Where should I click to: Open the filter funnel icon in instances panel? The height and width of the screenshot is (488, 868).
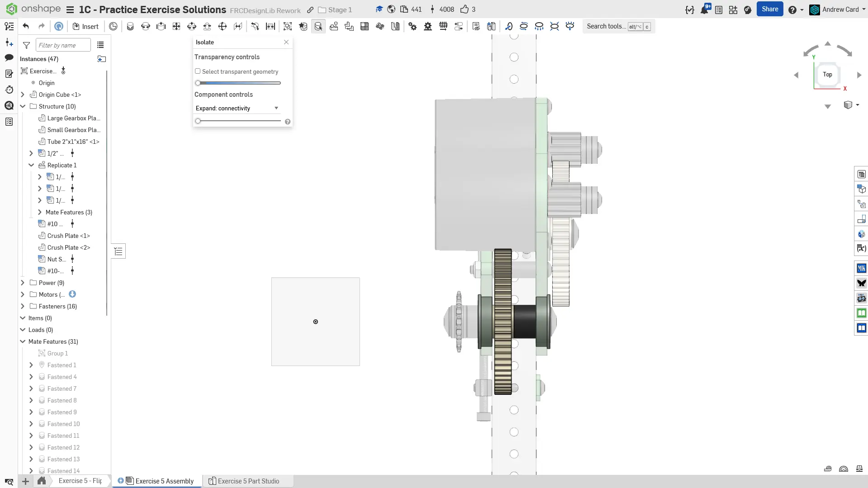click(x=27, y=45)
